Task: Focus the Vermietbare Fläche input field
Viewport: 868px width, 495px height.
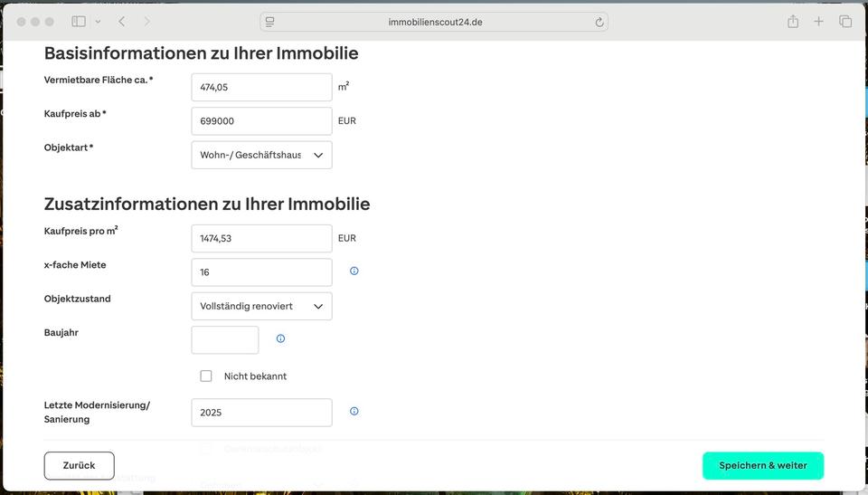Action: point(261,87)
